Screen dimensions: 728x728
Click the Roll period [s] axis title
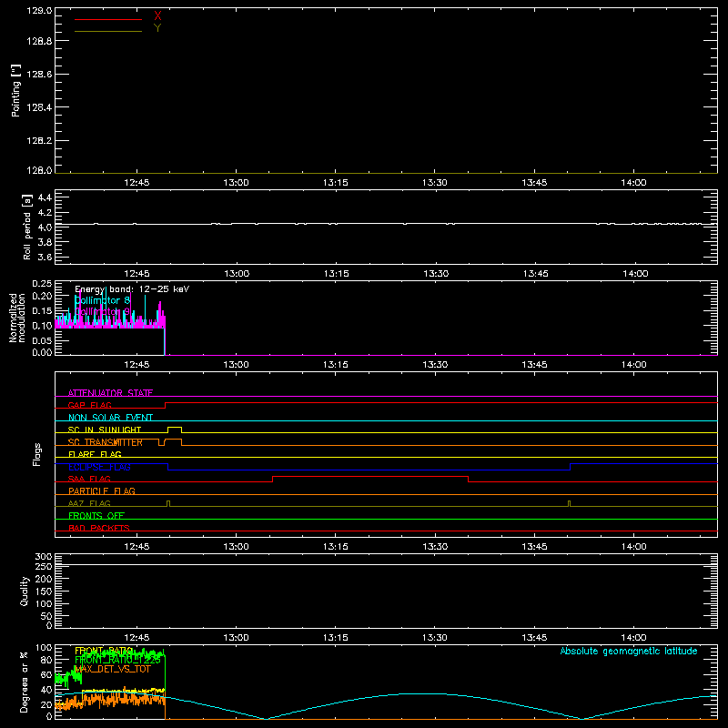pyautogui.click(x=27, y=227)
